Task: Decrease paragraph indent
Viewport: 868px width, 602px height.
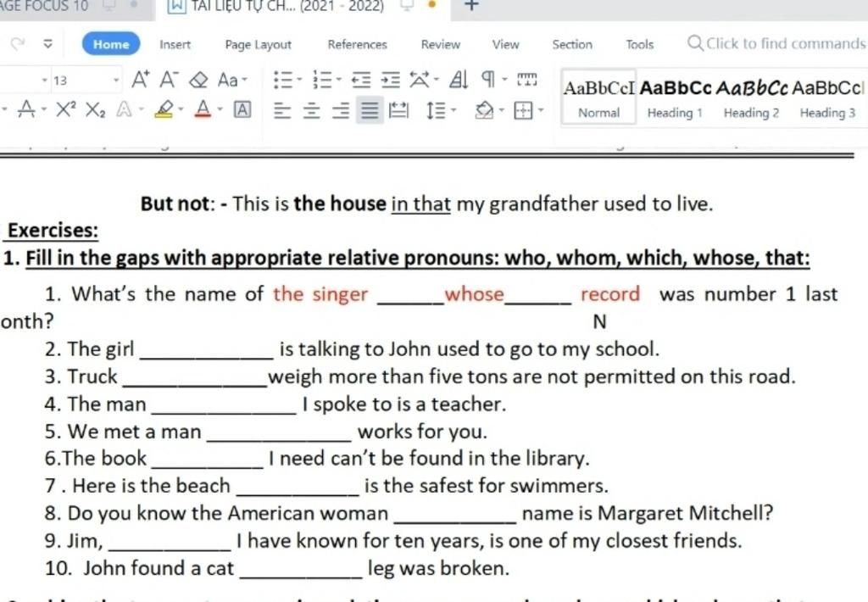Action: [361, 80]
